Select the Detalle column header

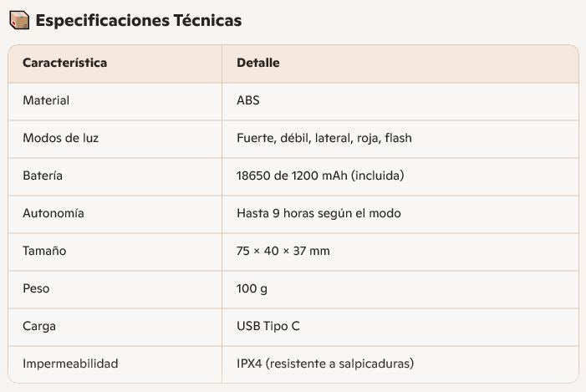pos(258,63)
